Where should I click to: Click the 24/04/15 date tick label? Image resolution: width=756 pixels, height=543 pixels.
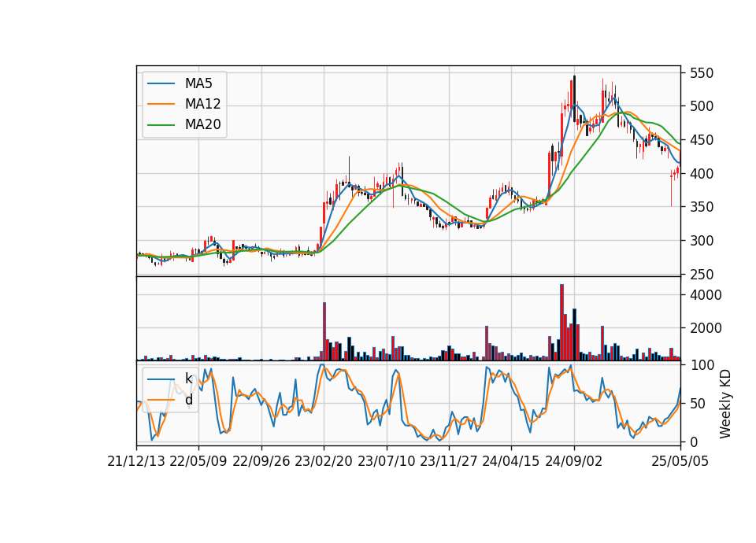pos(511,461)
